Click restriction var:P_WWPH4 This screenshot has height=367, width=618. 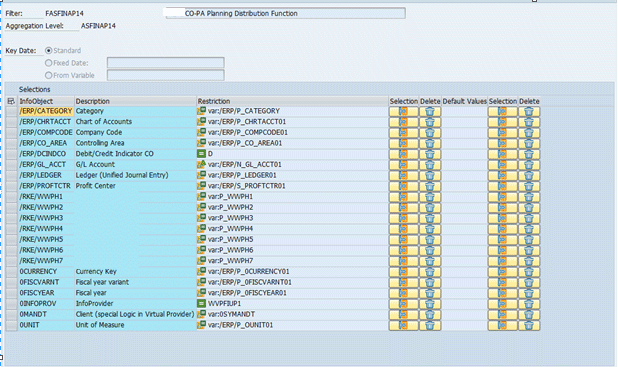(x=230, y=229)
